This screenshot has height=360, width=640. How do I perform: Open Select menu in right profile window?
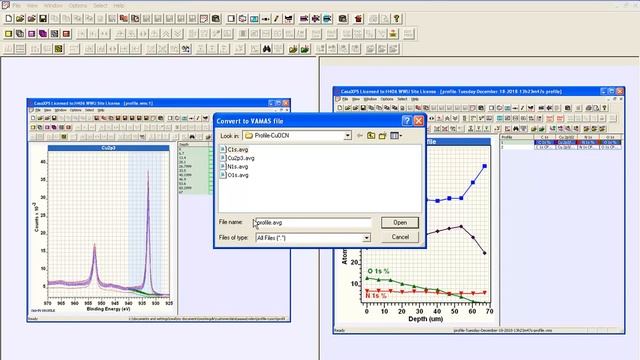[x=402, y=99]
